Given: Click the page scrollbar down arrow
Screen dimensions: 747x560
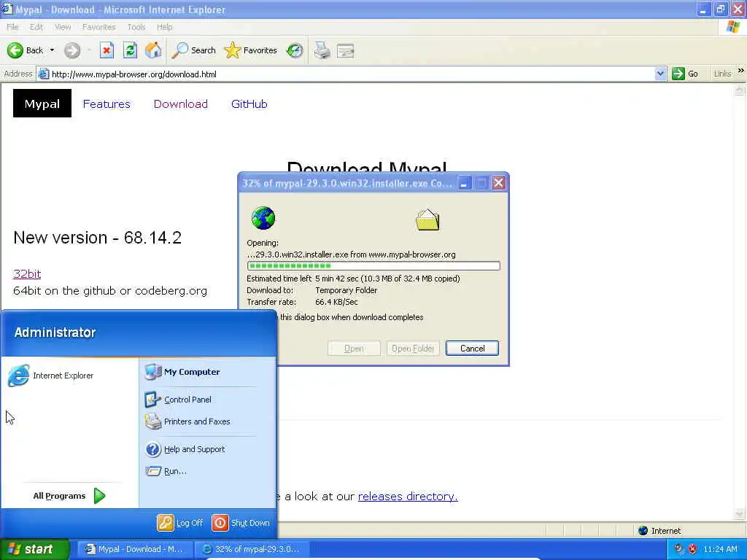Looking at the screenshot, I should click(x=740, y=514).
